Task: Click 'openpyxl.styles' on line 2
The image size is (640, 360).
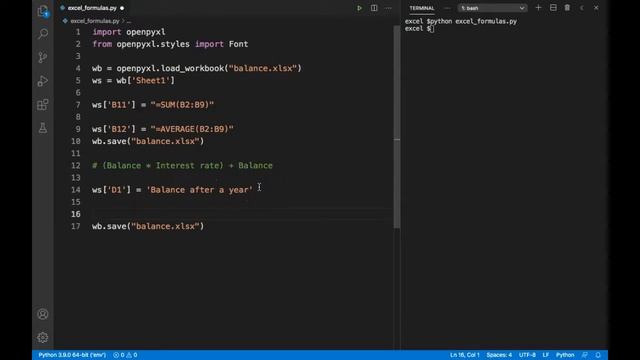Action: point(153,44)
